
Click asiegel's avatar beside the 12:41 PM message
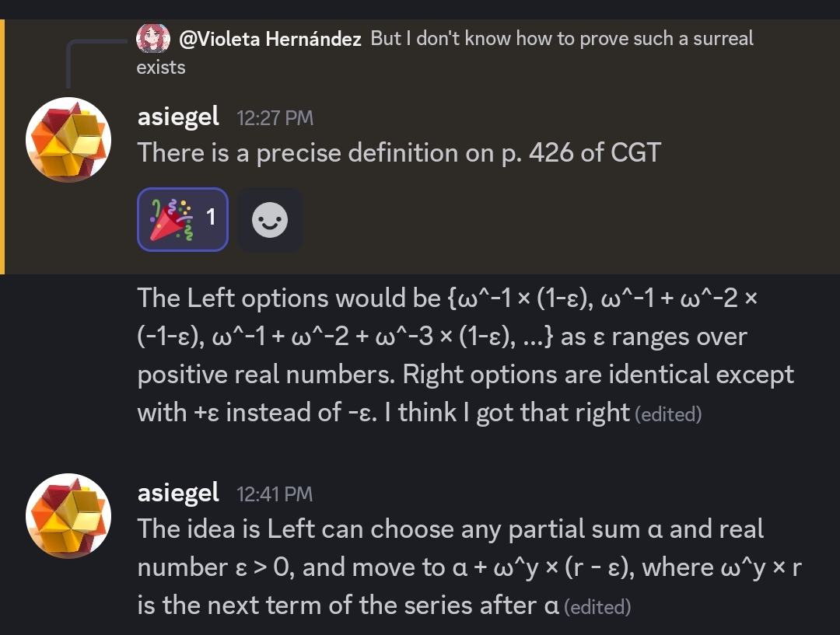click(68, 516)
